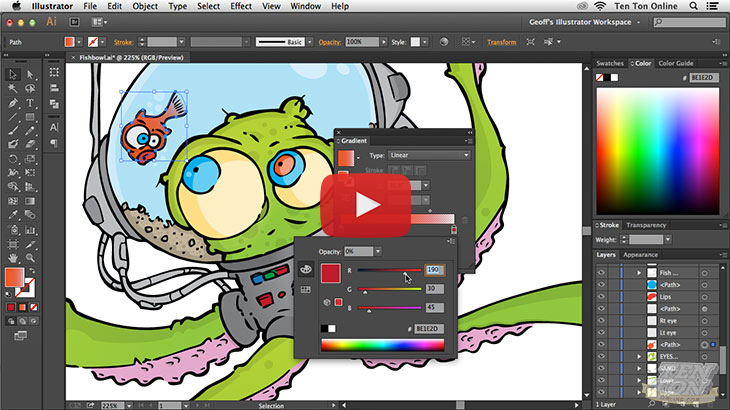Image resolution: width=730 pixels, height=410 pixels.
Task: Play the video with the red play button
Action: click(365, 205)
